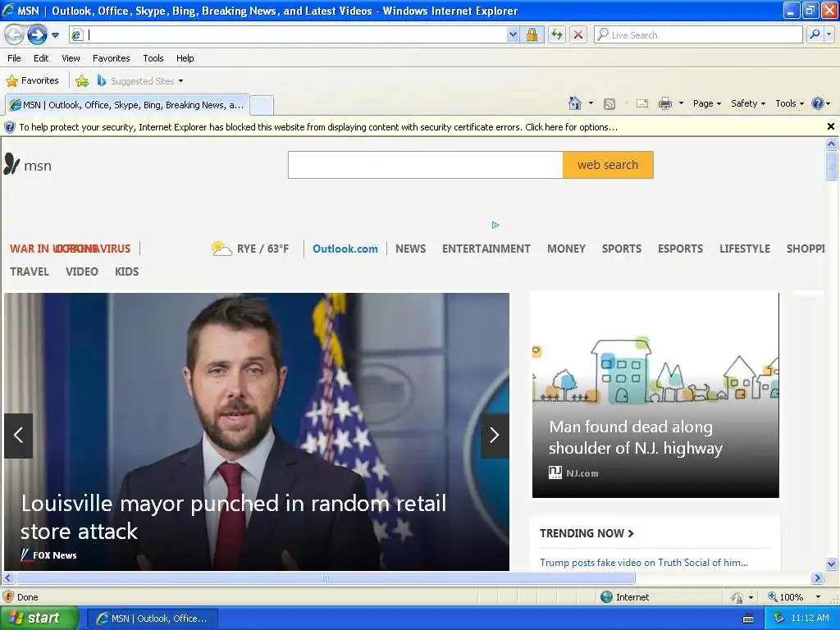Click the red Stop loading icon
840x630 pixels.
[x=578, y=34]
